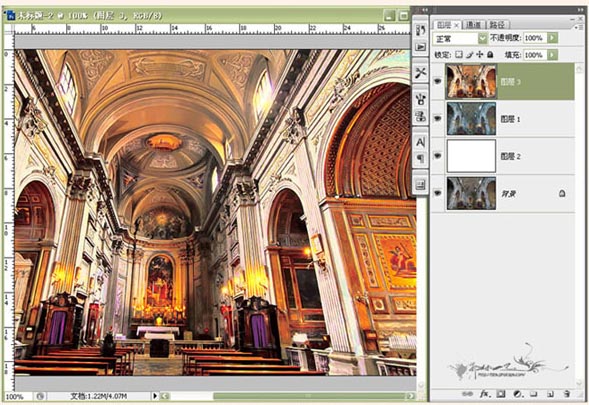Image resolution: width=589 pixels, height=405 pixels.
Task: Click the ruler origin corner box
Action: pos(9,29)
